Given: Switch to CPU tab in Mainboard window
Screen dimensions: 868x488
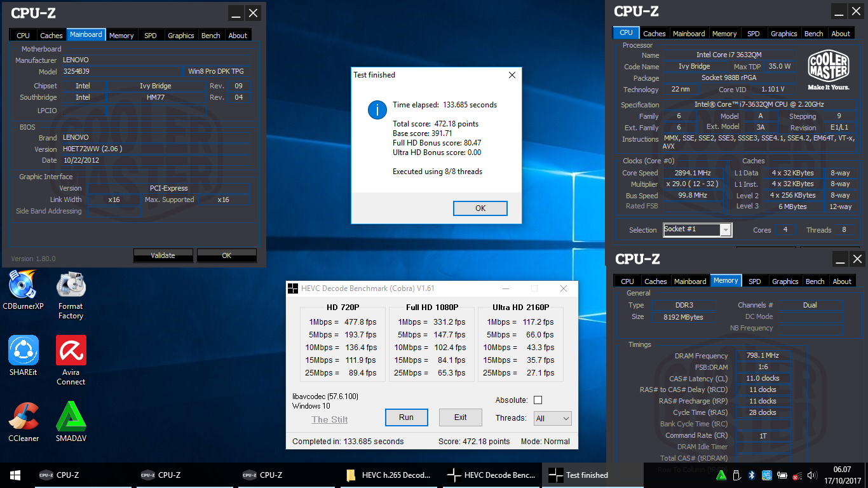Looking at the screenshot, I should click(23, 36).
